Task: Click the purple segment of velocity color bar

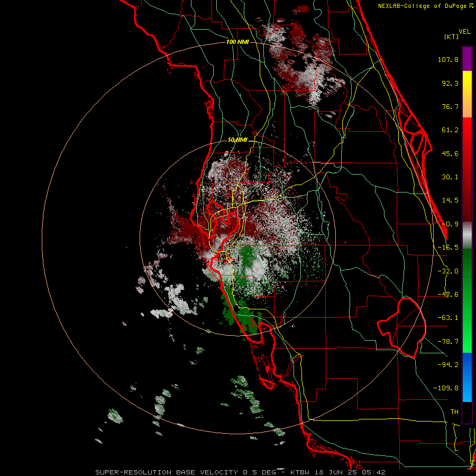Action: pos(467,59)
